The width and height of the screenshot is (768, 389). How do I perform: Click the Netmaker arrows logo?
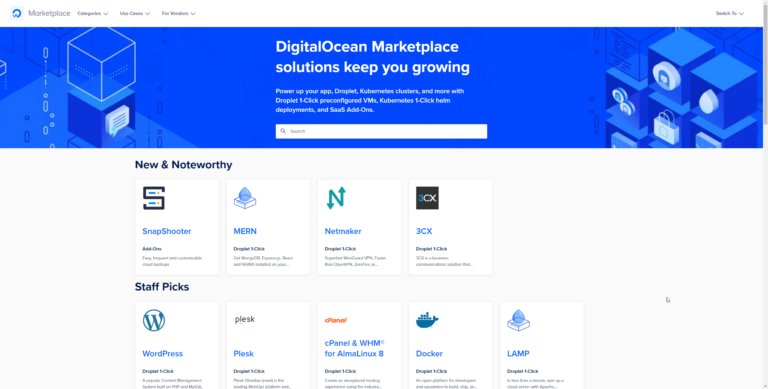pos(336,198)
